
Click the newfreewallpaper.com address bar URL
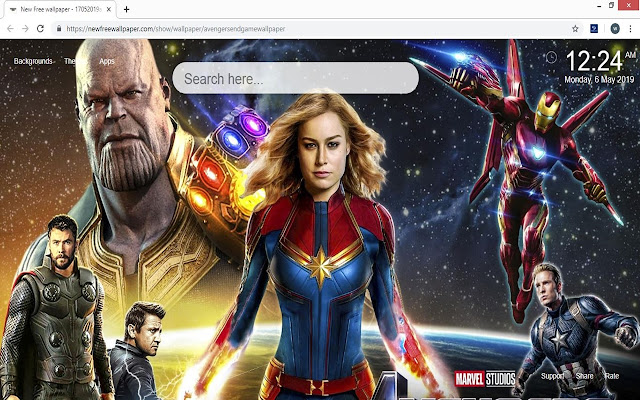click(176, 29)
